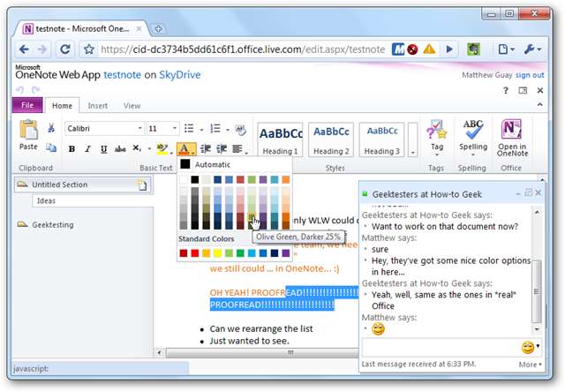Screen dimensions: 565x392
Task: Expand the numbering style dropdown arrow
Action: [x=228, y=130]
